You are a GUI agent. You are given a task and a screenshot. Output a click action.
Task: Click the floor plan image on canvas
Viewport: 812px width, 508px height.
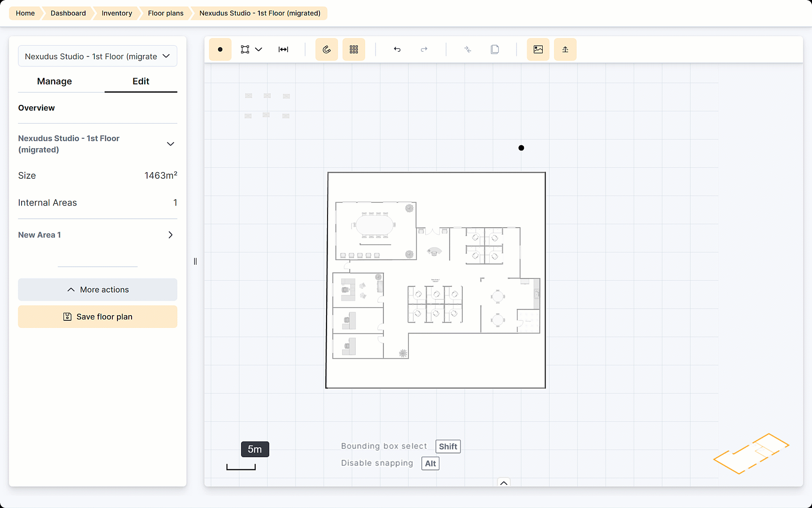point(436,280)
